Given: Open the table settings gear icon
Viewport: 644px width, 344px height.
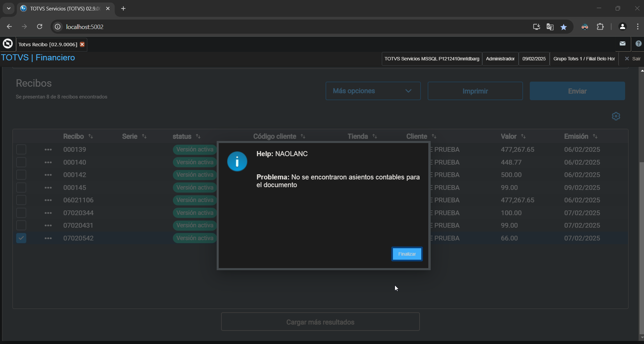Looking at the screenshot, I should (x=616, y=116).
